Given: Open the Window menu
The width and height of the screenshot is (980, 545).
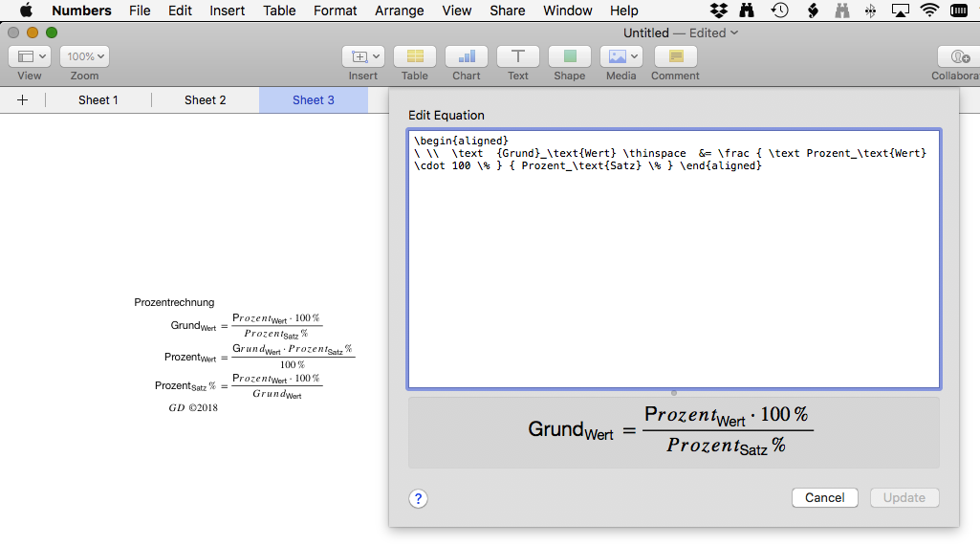Looking at the screenshot, I should click(568, 11).
